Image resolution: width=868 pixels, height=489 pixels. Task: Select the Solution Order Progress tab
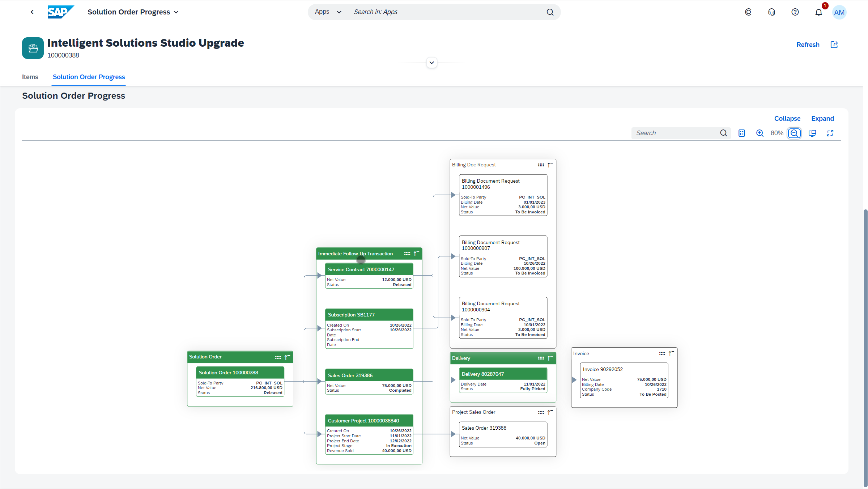[x=89, y=76]
